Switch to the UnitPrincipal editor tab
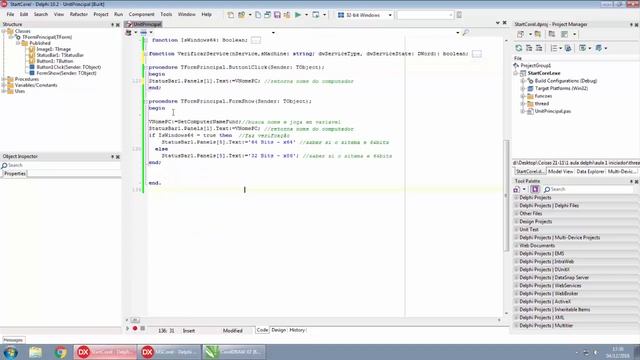This screenshot has height=360, width=640. pyautogui.click(x=144, y=24)
